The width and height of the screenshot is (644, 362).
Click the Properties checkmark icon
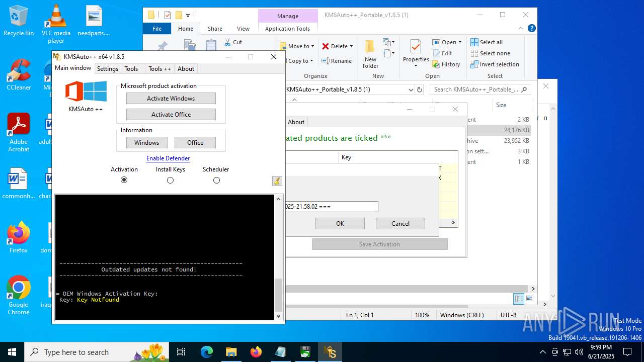pos(416,47)
